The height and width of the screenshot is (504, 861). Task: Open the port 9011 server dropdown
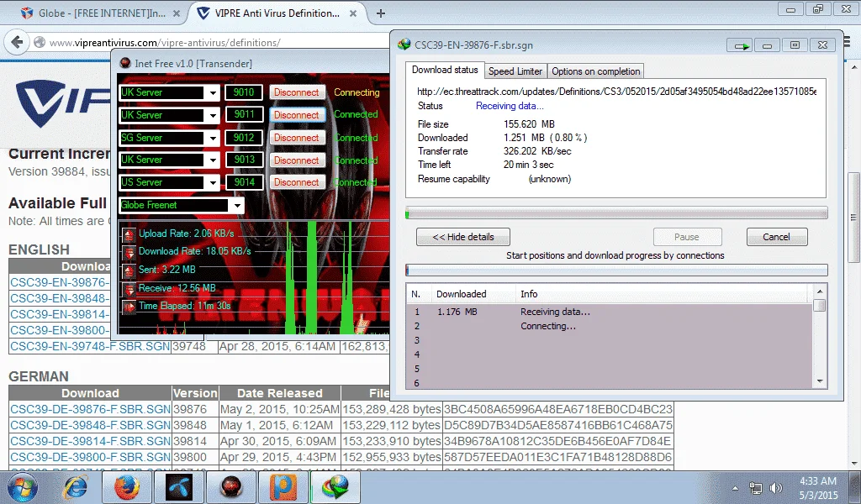(213, 115)
